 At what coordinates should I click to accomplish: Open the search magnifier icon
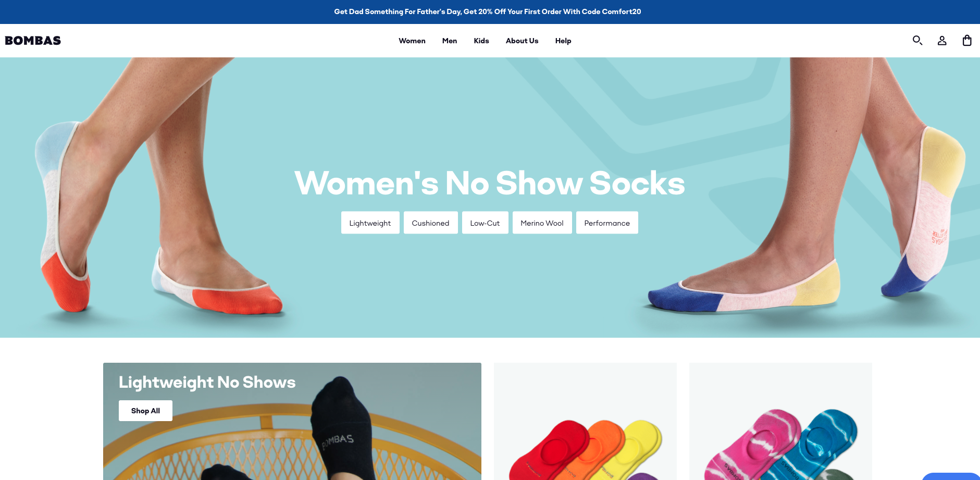pos(917,40)
